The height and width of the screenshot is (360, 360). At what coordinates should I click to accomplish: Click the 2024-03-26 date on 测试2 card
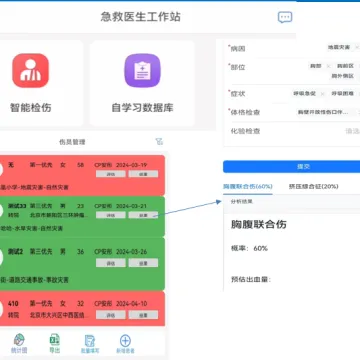pos(132,252)
